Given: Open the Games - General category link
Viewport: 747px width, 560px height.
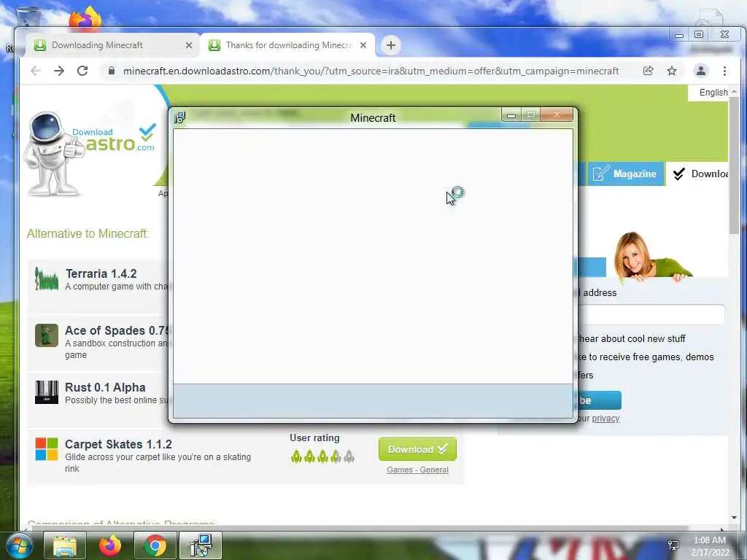Looking at the screenshot, I should pos(417,470).
